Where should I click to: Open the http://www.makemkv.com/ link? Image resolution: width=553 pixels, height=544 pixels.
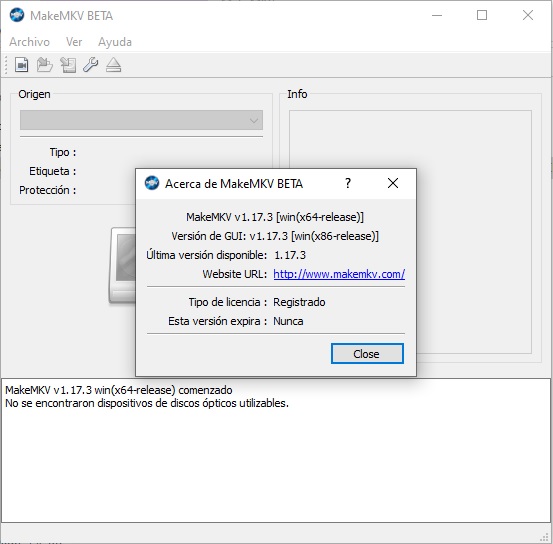click(x=339, y=274)
